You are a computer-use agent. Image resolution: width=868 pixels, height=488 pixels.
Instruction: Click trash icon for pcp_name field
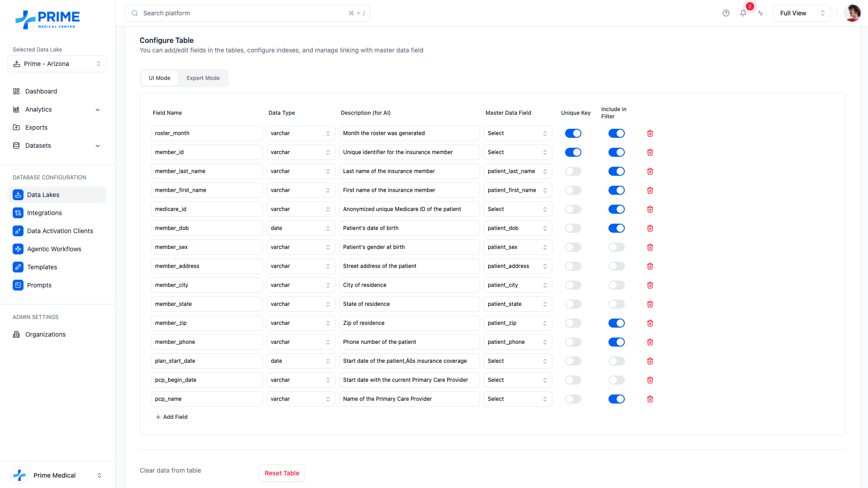[650, 399]
